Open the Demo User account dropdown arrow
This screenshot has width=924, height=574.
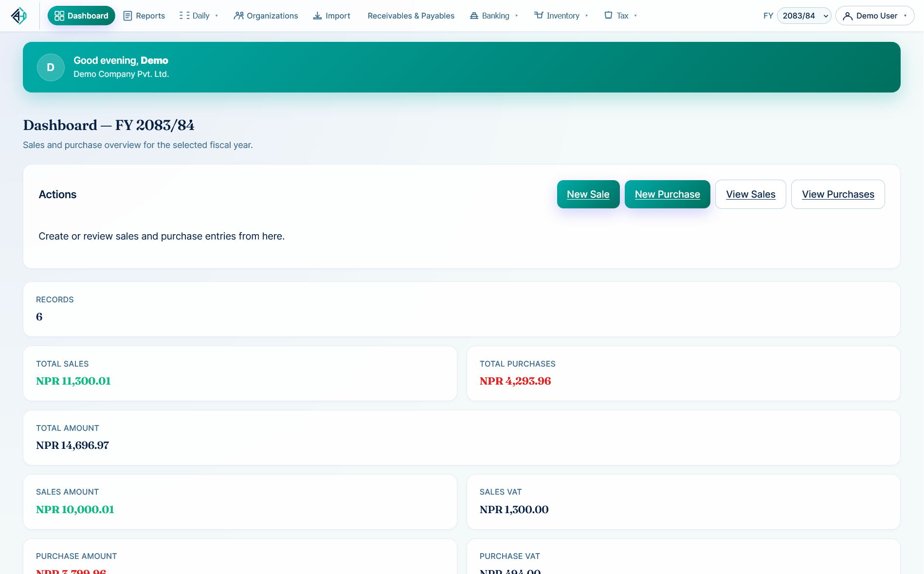pos(905,16)
